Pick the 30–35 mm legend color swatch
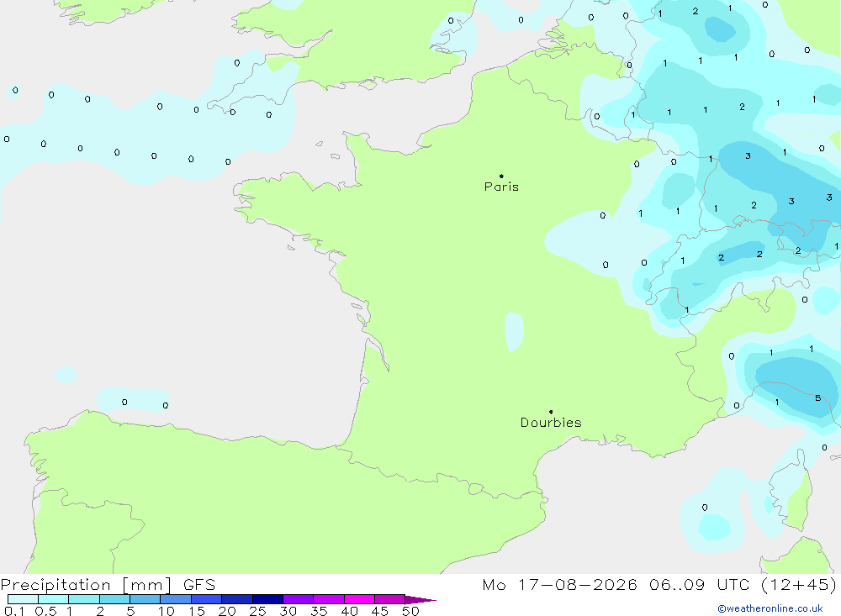 299,599
